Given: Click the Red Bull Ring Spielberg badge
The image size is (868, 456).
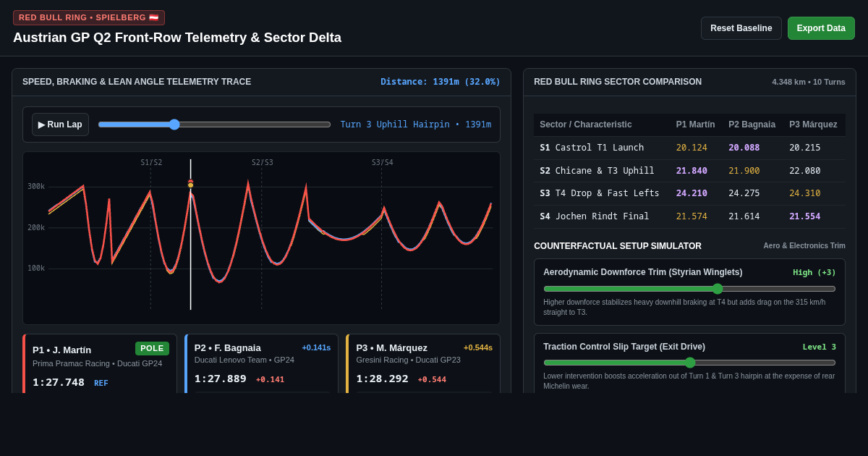Looking at the screenshot, I should [89, 17].
